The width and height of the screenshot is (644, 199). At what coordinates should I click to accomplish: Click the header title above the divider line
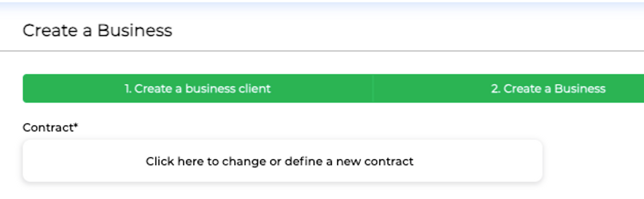point(97,31)
